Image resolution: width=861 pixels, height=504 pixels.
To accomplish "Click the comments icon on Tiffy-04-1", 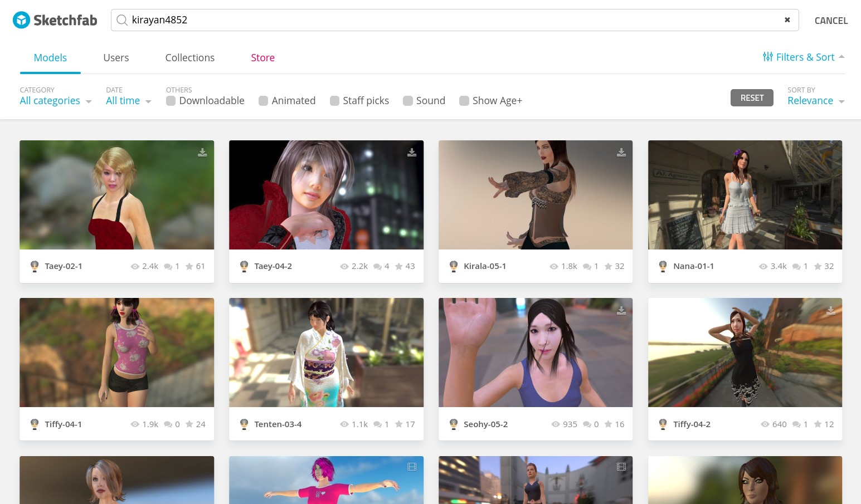I will point(168,424).
